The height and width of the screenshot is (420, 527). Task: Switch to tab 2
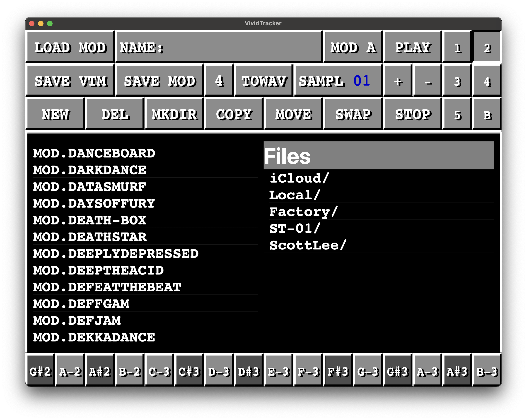click(x=487, y=47)
